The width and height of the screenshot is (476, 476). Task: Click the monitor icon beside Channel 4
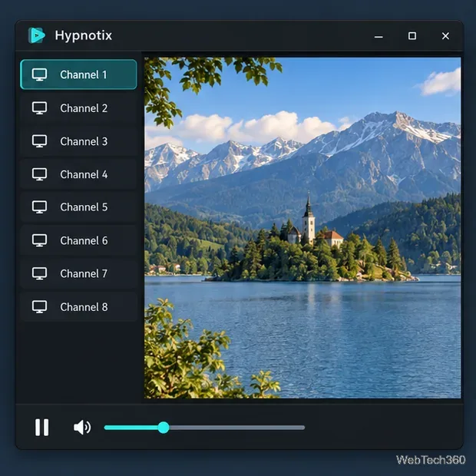point(39,174)
